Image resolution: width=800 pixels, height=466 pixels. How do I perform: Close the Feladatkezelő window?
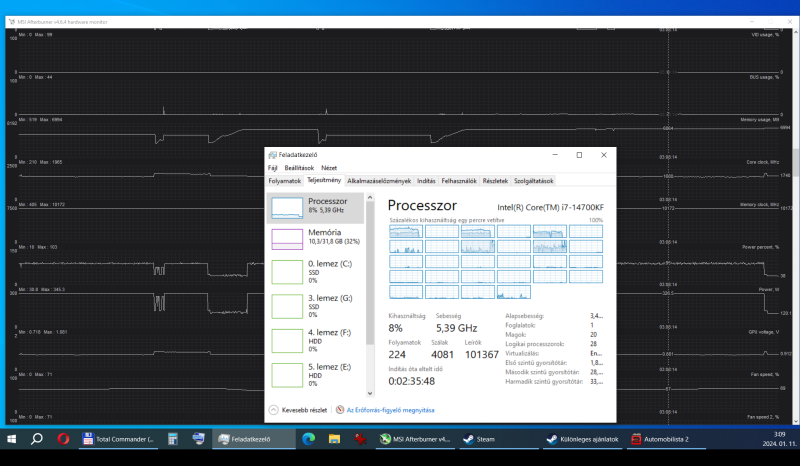tap(604, 155)
